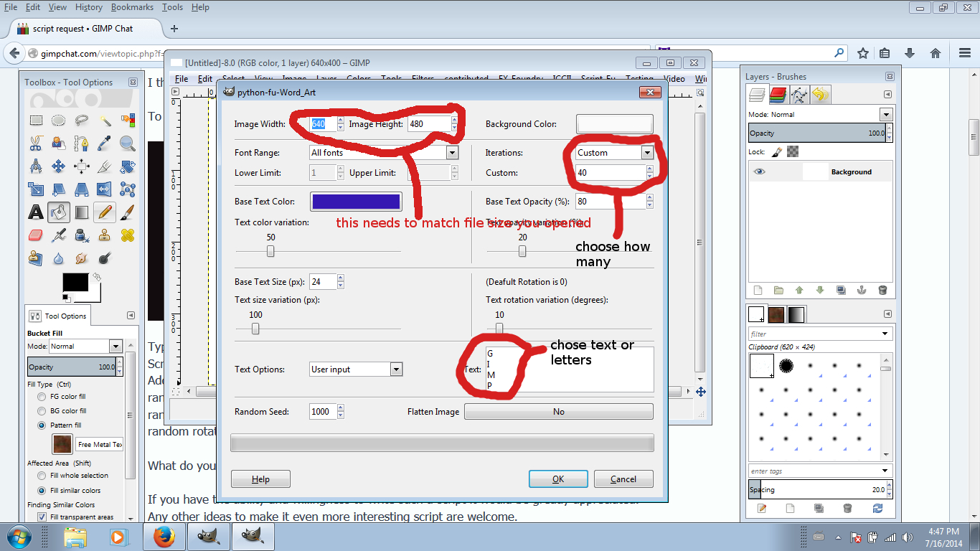This screenshot has height=551, width=980.
Task: Open the History menu in Firefox
Action: pos(89,7)
